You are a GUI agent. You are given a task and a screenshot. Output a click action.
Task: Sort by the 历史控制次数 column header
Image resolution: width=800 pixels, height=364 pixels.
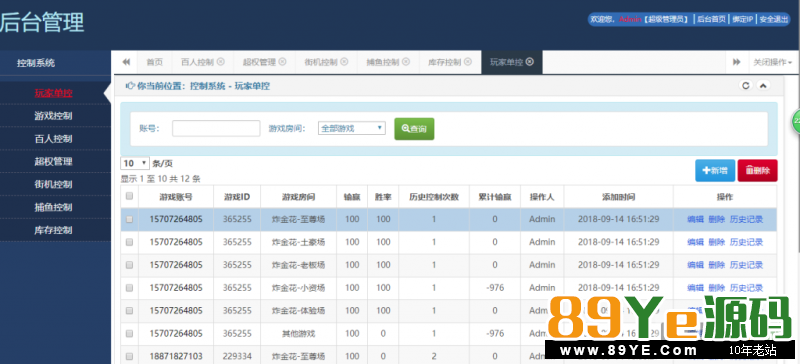(x=434, y=197)
